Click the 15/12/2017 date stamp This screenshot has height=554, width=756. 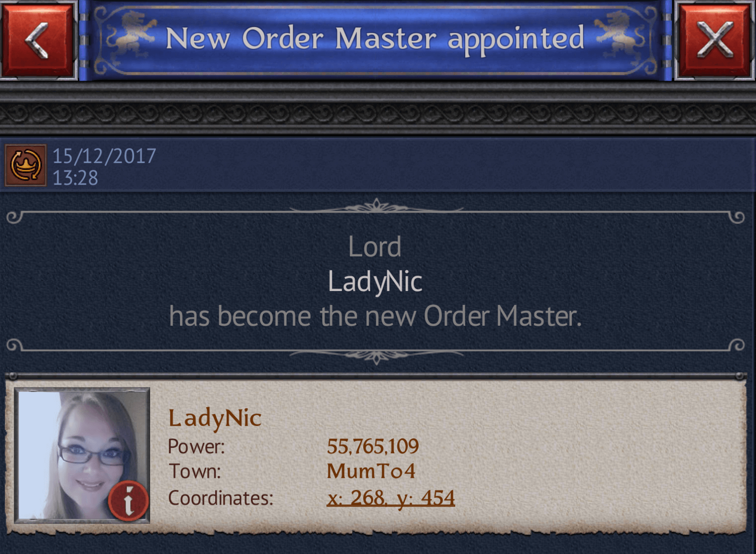pos(104,156)
